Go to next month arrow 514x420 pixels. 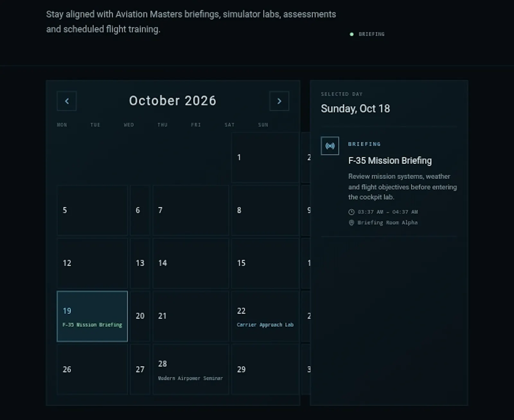tap(279, 101)
